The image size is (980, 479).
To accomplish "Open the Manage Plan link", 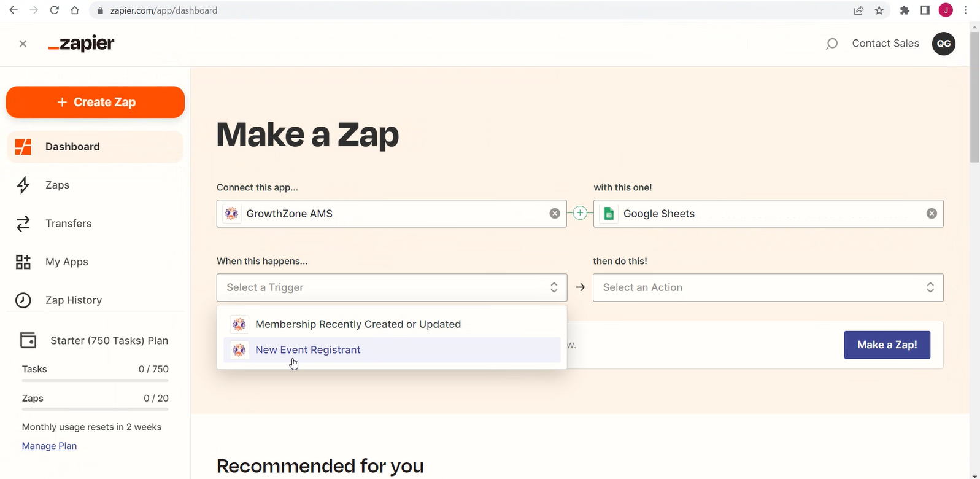I will tap(49, 446).
